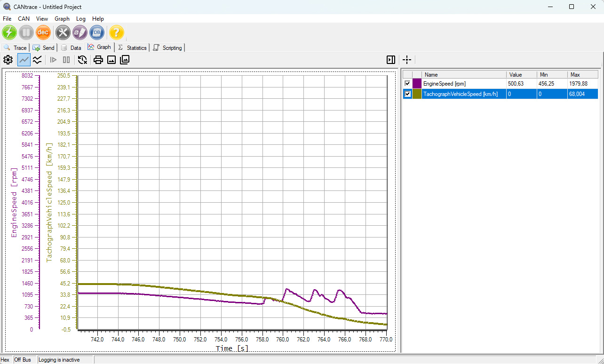Click the CANtrace application icon in title bar
The width and height of the screenshot is (604, 364).
(7, 7)
